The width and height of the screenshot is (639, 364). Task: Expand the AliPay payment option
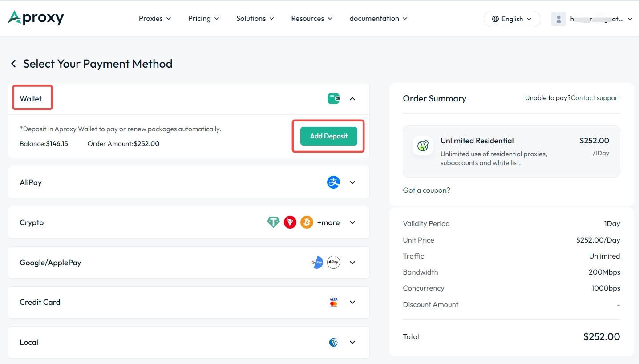[x=352, y=182]
